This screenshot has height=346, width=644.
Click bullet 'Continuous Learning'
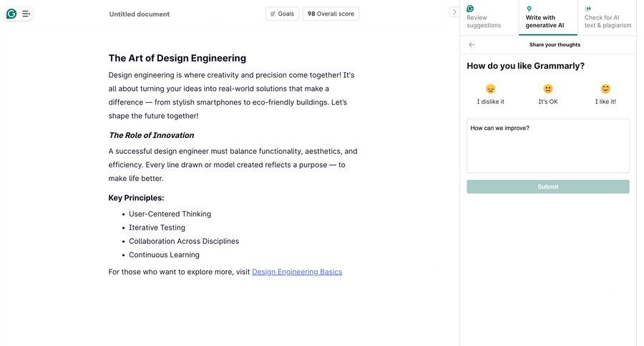click(x=165, y=254)
